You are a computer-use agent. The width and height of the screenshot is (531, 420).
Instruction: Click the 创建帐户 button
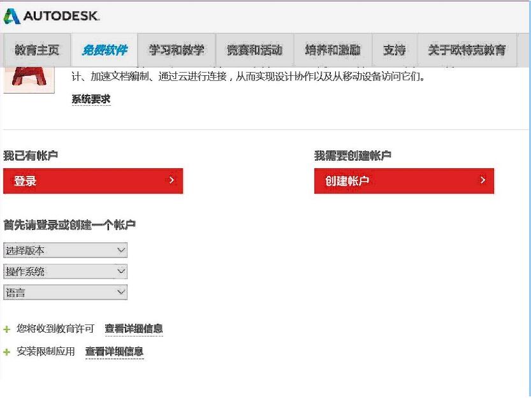click(x=404, y=180)
